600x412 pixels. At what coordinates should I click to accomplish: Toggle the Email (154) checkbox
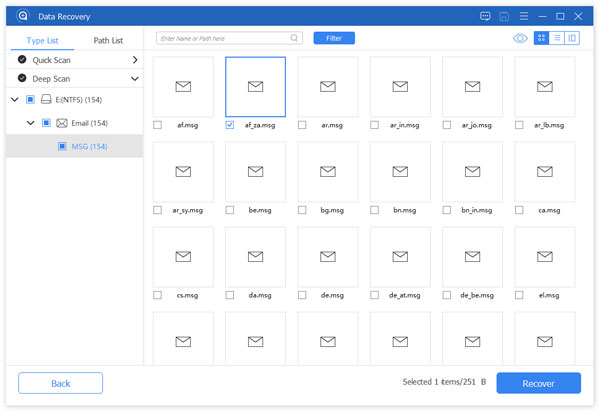coord(46,123)
